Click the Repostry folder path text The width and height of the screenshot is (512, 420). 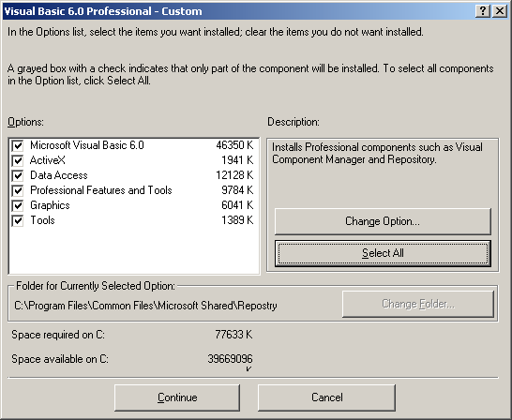[x=145, y=306]
